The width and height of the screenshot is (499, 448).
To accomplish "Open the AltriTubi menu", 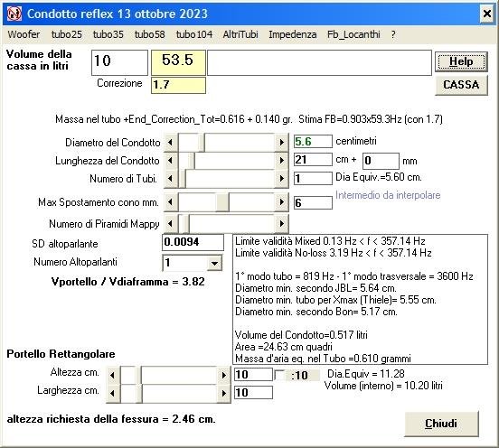I will coord(240,34).
